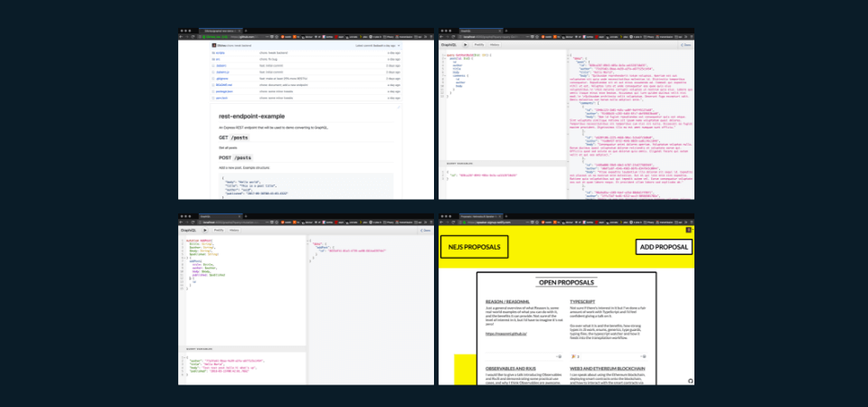Click the query variables pane in top-right GraphiQL
The width and height of the screenshot is (868, 407).
point(502,183)
